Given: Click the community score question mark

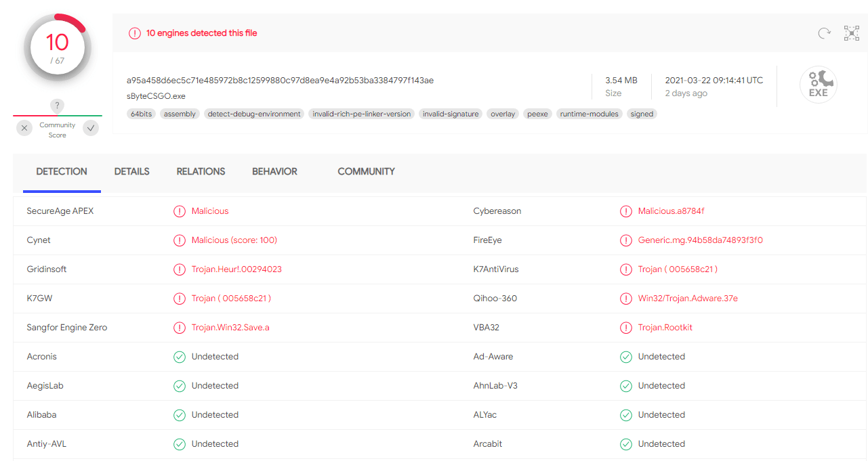Looking at the screenshot, I should coord(58,106).
